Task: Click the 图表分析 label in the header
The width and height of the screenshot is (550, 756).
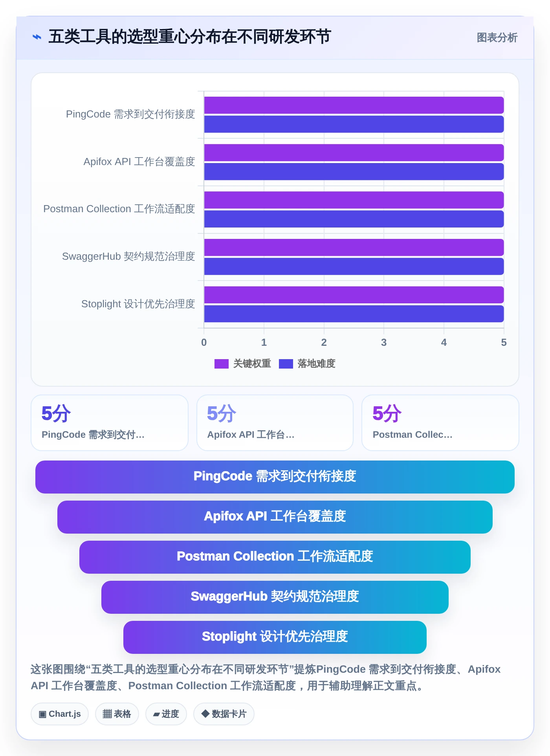Action: pyautogui.click(x=497, y=38)
